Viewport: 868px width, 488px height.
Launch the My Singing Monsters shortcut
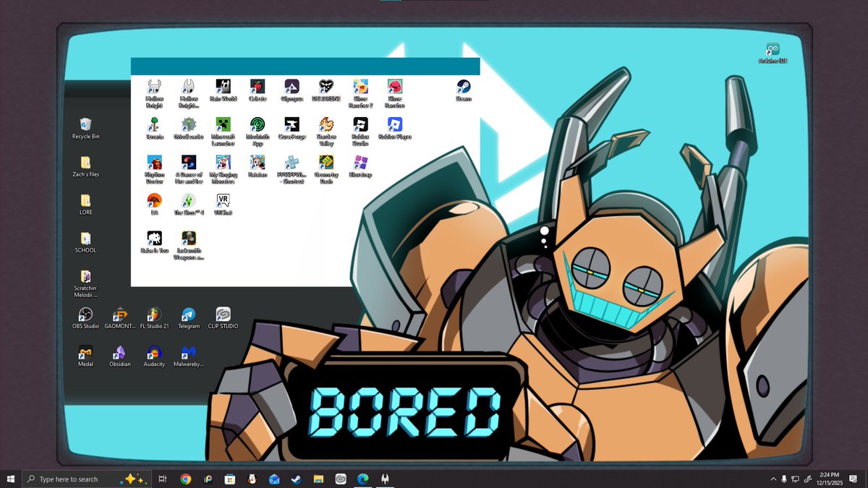[x=224, y=169]
